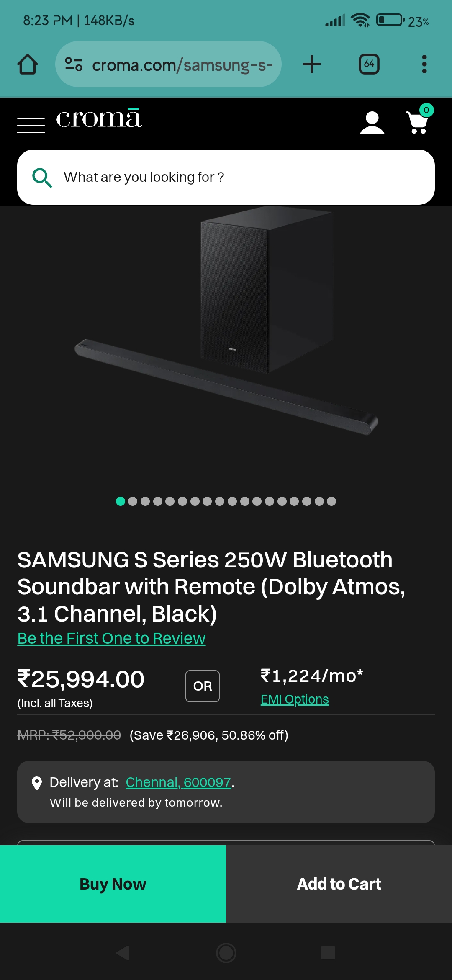The width and height of the screenshot is (452, 980).
Task: Open the browser three-dot menu
Action: click(424, 64)
